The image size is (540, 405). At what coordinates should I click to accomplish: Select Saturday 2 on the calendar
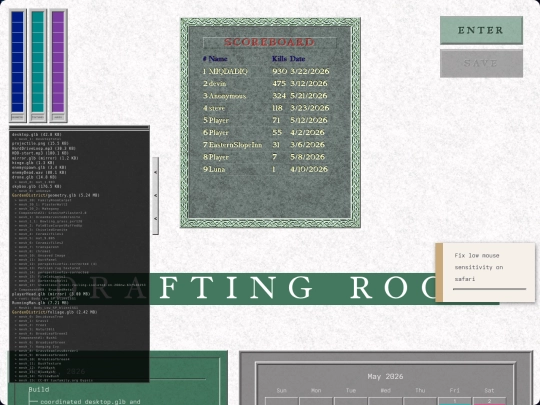pyautogui.click(x=489, y=401)
